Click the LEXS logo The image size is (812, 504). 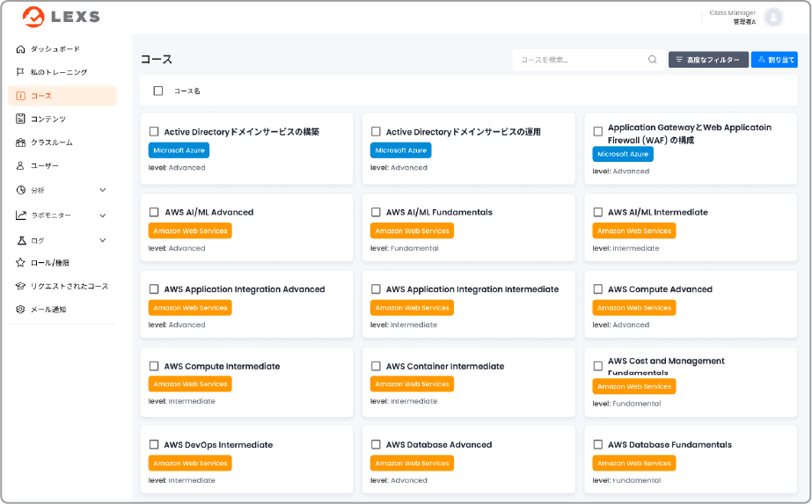[61, 17]
